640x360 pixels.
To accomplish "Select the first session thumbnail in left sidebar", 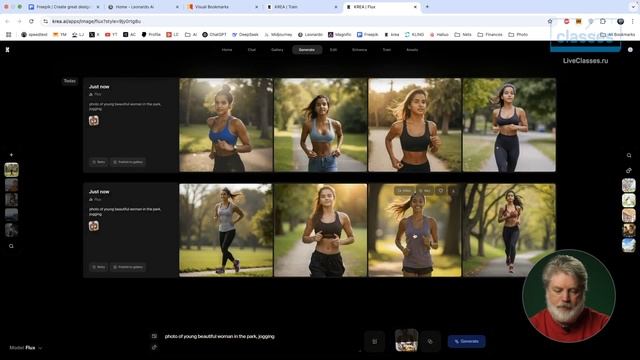I will pyautogui.click(x=11, y=170).
